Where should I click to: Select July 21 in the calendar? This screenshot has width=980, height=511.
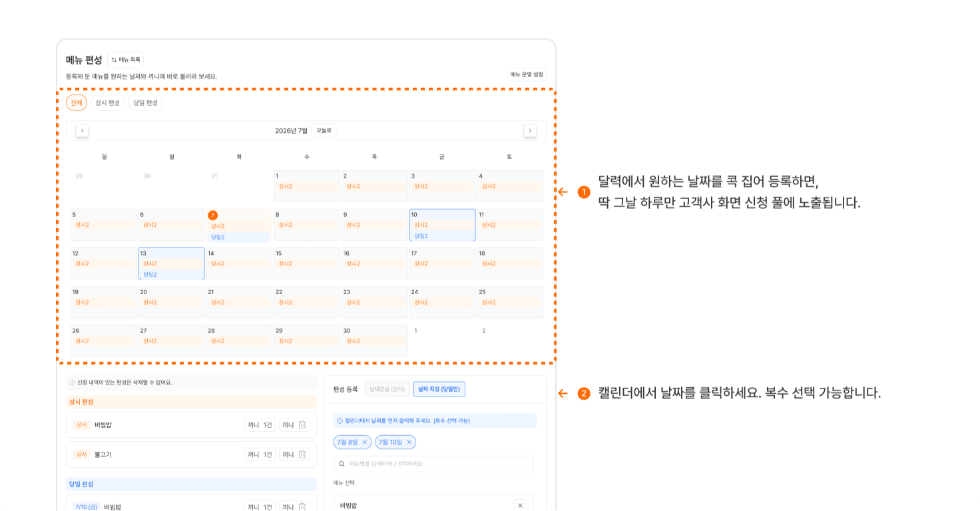[239, 302]
